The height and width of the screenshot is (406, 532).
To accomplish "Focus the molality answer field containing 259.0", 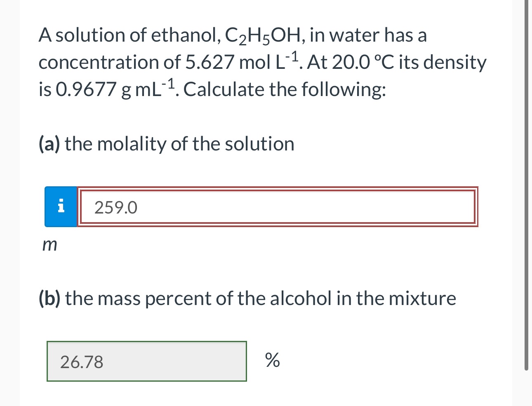I will pos(276,207).
